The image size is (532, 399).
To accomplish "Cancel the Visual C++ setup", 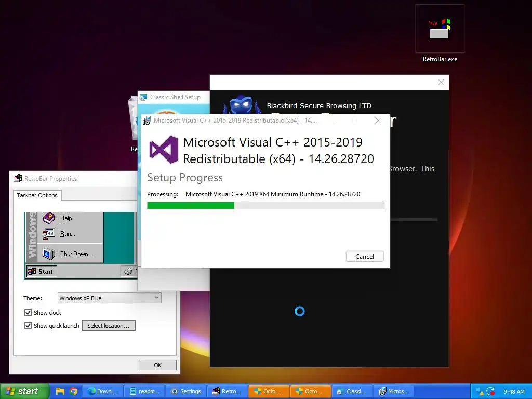I will click(x=365, y=257).
